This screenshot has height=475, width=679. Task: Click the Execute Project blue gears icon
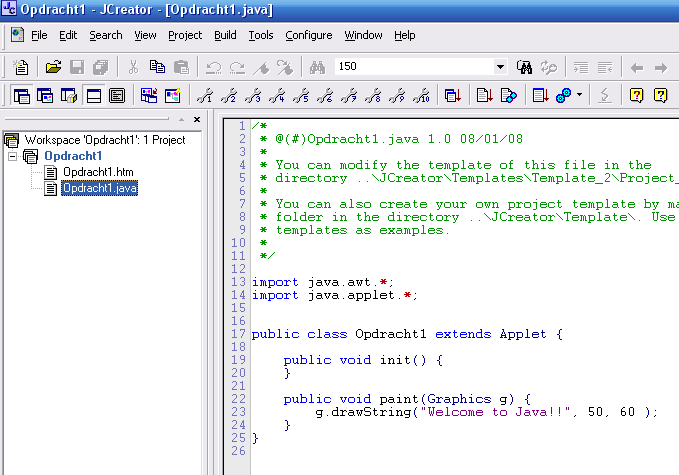563,95
